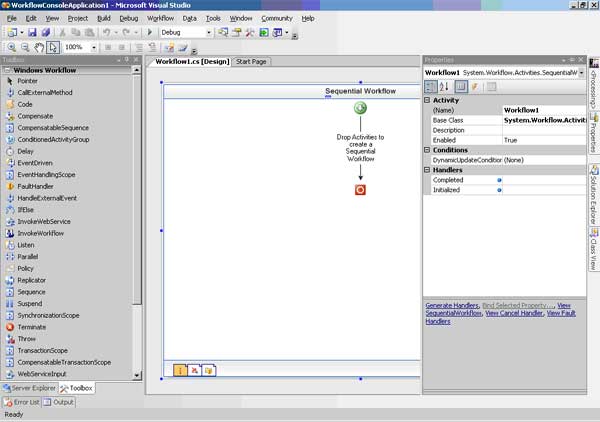Select InvokeWebService in the Toolbox

(44, 221)
